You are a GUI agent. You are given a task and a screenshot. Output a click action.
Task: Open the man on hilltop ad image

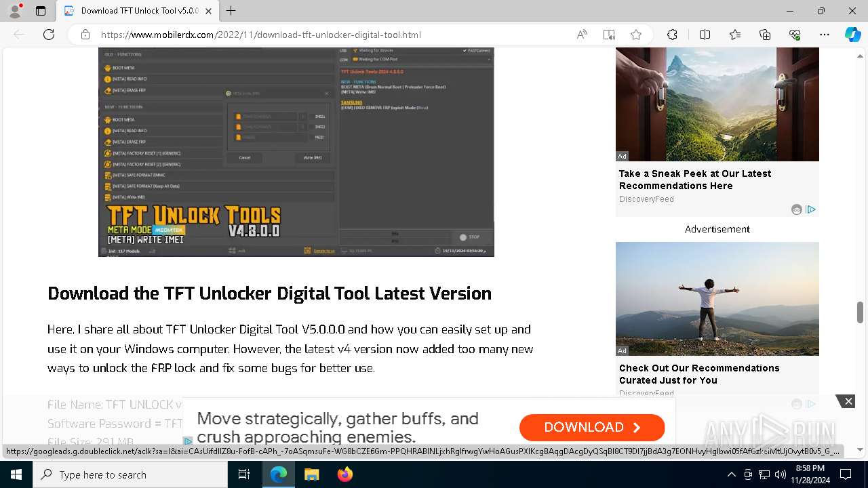(717, 299)
